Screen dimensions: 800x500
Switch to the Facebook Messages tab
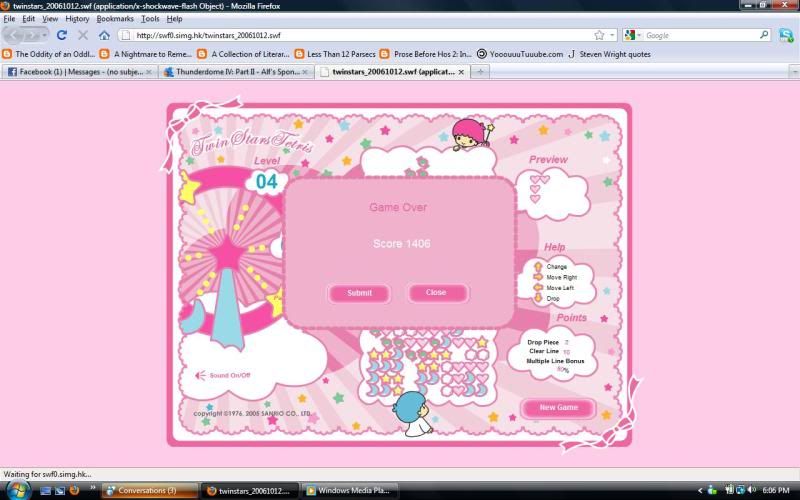click(79, 72)
